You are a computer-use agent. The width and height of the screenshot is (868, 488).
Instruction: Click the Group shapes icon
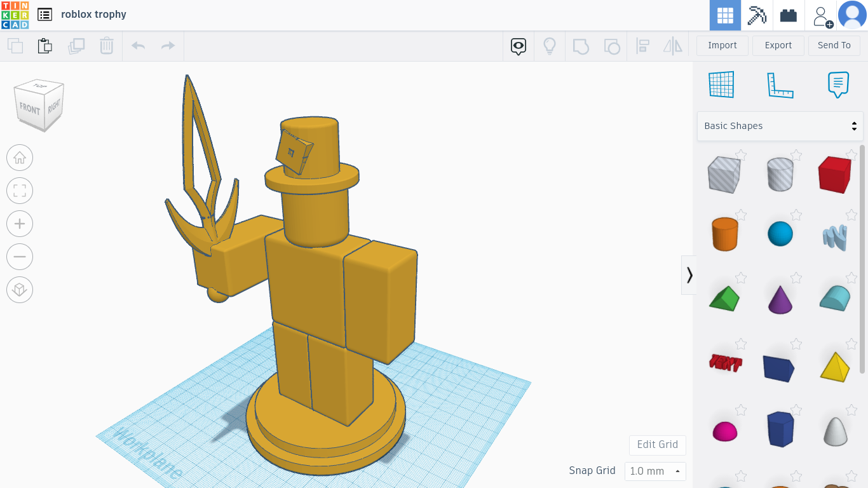coord(581,46)
